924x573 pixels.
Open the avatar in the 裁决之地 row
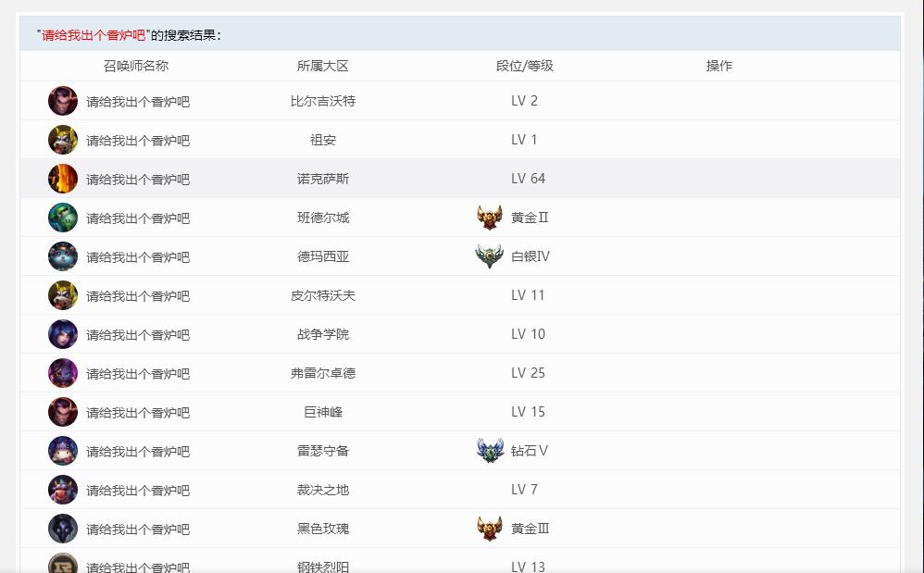[63, 490]
